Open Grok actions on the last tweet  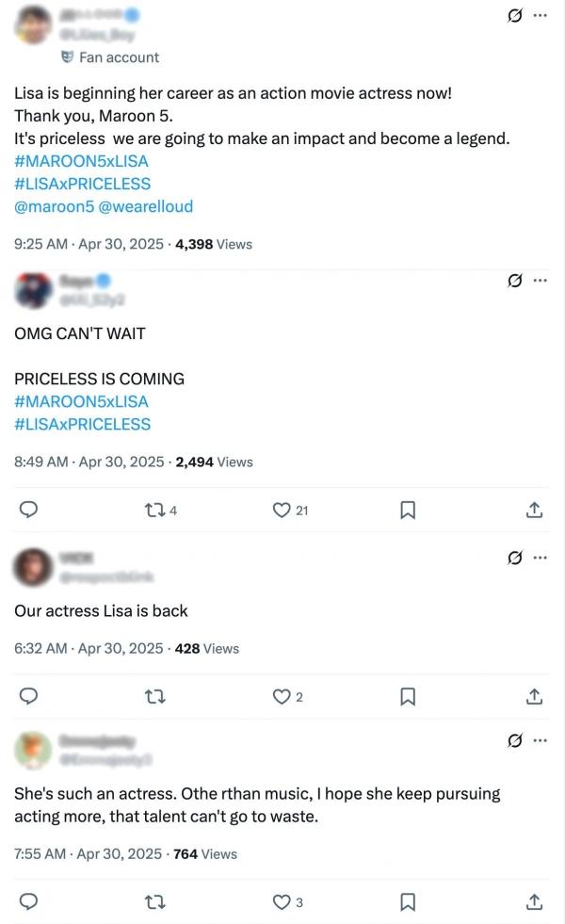513,742
